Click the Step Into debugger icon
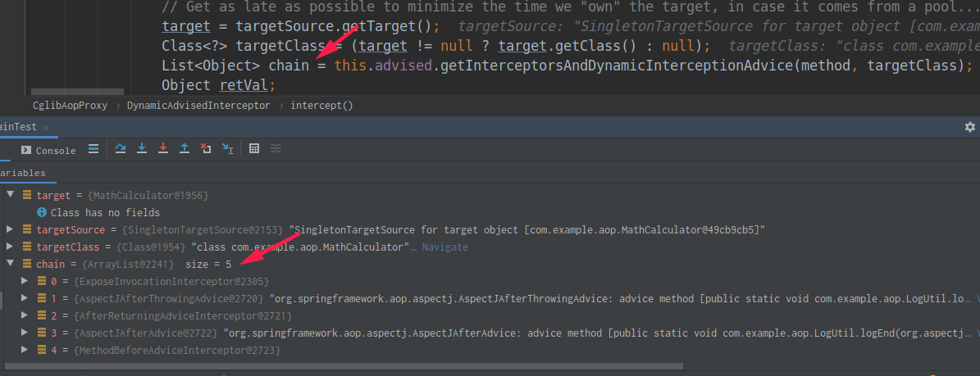This screenshot has height=376, width=980. tap(142, 149)
